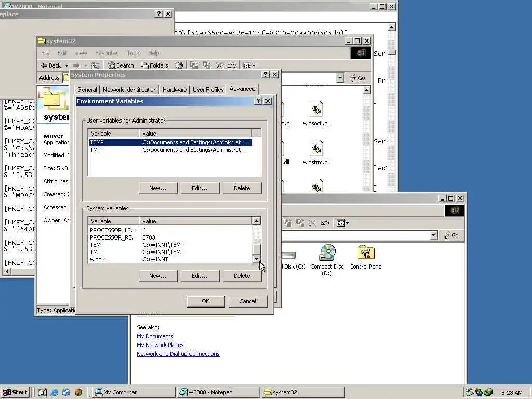Open Search pane in system32 window
Viewport: 532px width, 399px height.
[121, 65]
